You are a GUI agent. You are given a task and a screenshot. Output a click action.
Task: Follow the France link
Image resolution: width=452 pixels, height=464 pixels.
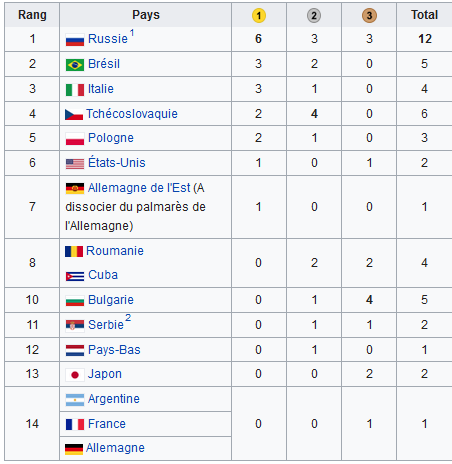tap(107, 424)
